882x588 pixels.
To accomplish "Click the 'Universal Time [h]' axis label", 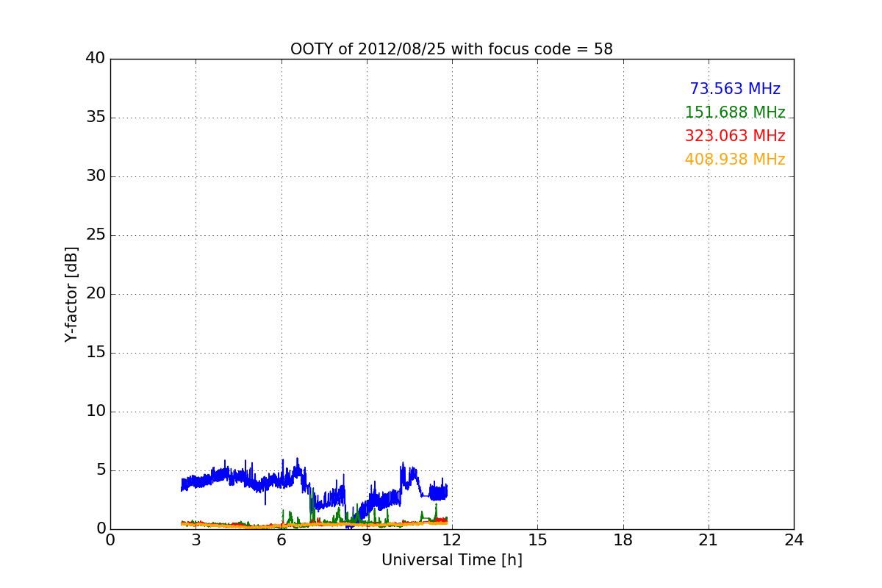I will (x=451, y=560).
